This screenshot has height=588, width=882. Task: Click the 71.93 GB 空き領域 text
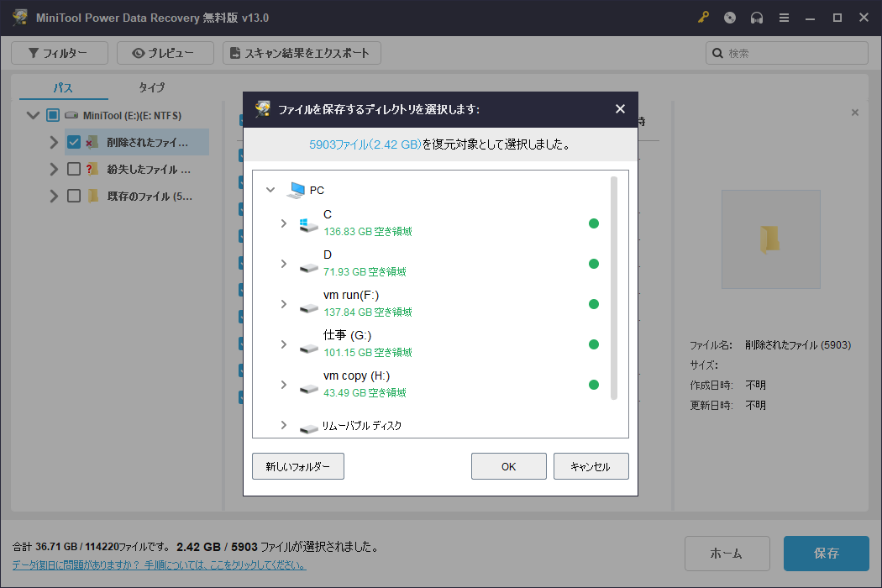365,272
